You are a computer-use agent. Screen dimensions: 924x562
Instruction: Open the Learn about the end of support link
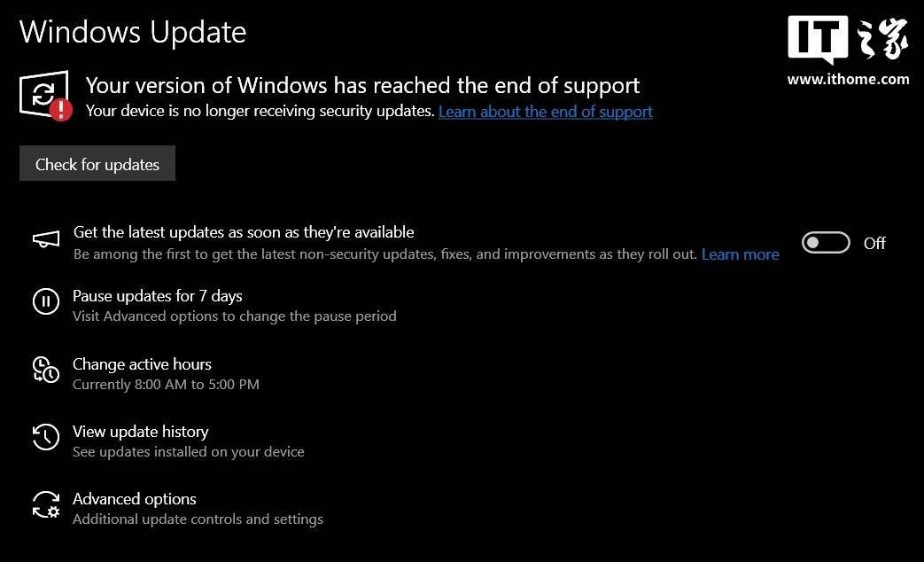click(x=546, y=112)
